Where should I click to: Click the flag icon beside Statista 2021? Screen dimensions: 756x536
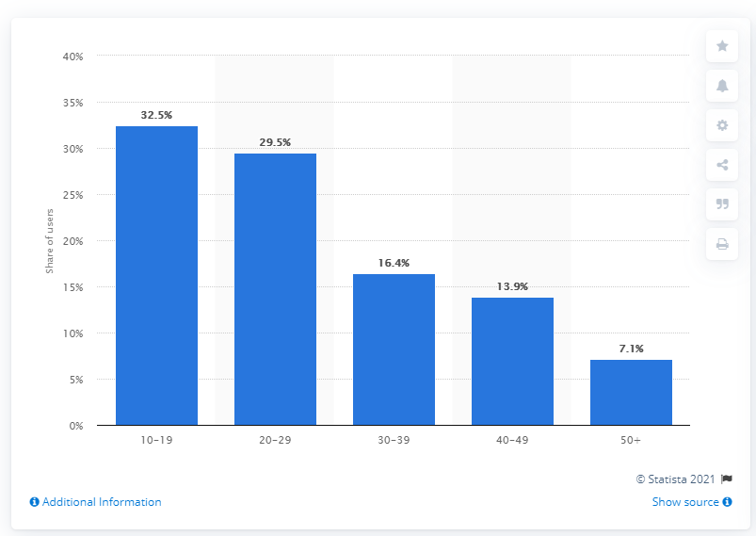click(728, 479)
